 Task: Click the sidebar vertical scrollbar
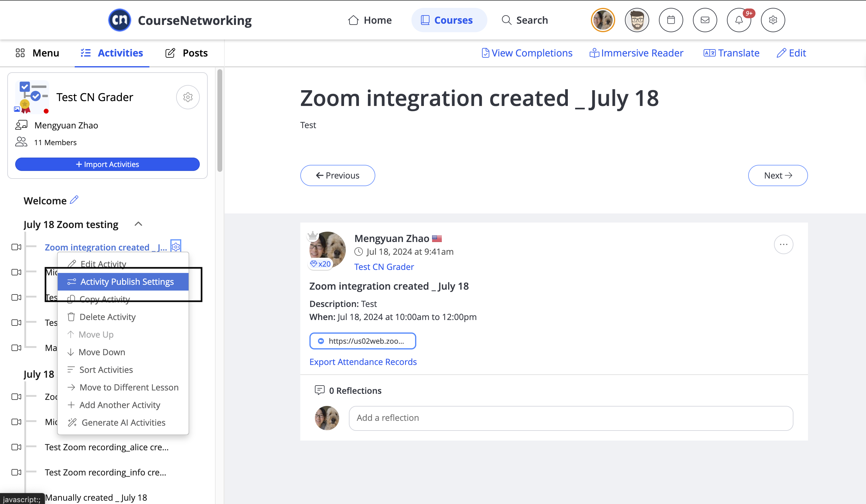(220, 120)
